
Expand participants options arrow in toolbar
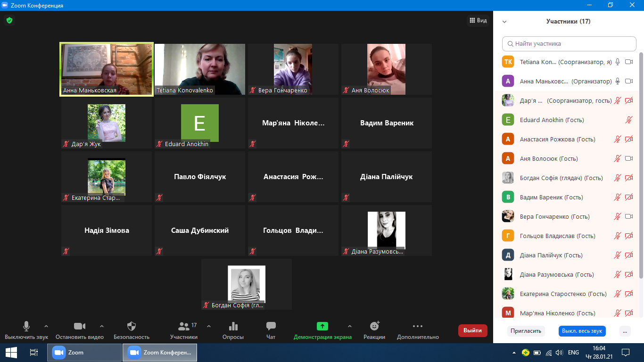coord(209,326)
